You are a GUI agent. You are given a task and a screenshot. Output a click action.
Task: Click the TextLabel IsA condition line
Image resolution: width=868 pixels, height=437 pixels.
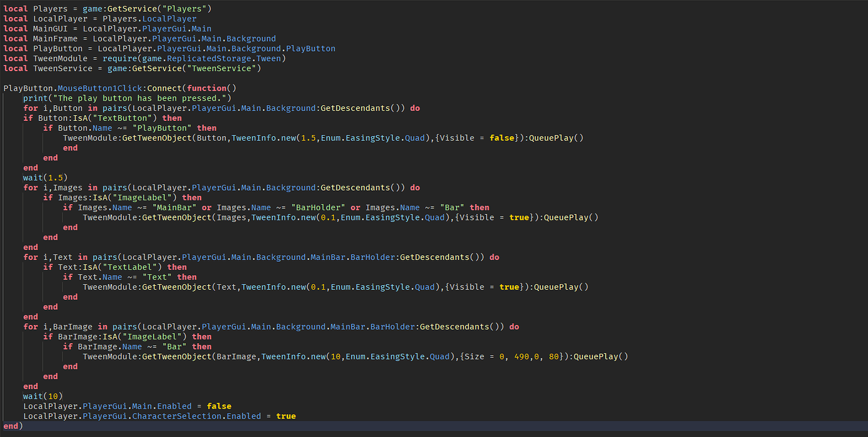110,266
